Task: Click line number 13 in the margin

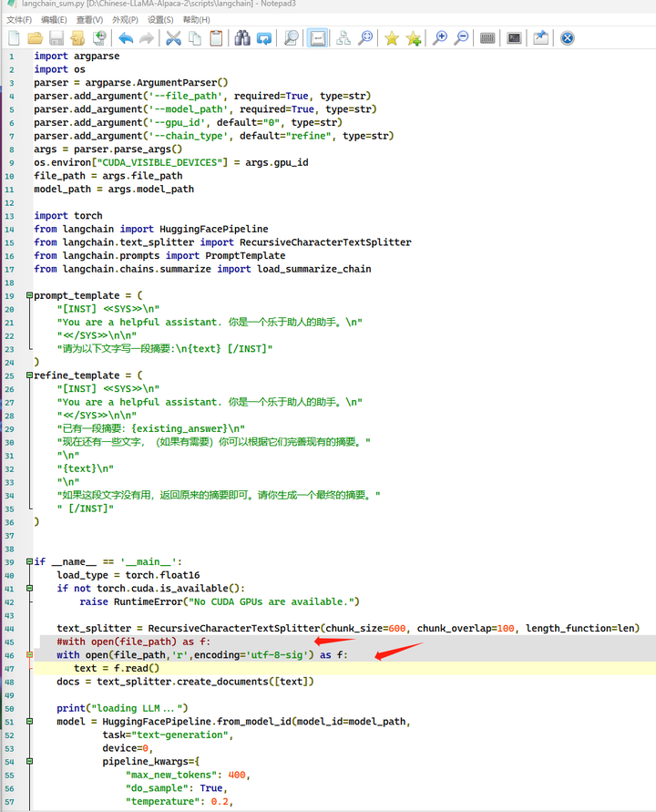Action: click(x=10, y=216)
